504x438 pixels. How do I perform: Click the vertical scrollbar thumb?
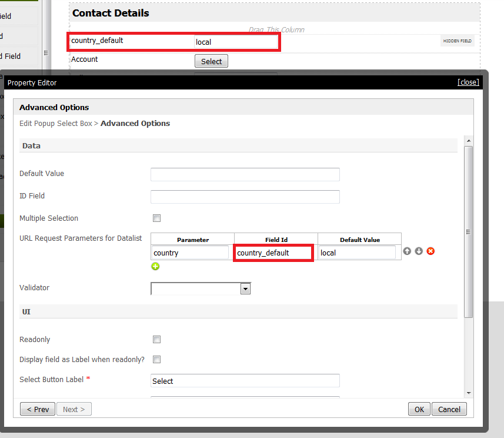tap(469, 232)
